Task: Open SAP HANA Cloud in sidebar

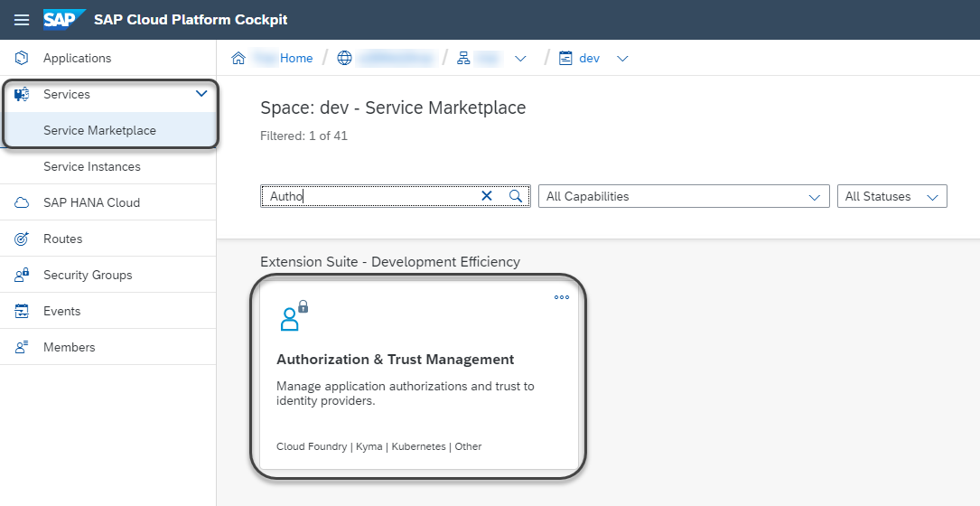Action: point(108,202)
